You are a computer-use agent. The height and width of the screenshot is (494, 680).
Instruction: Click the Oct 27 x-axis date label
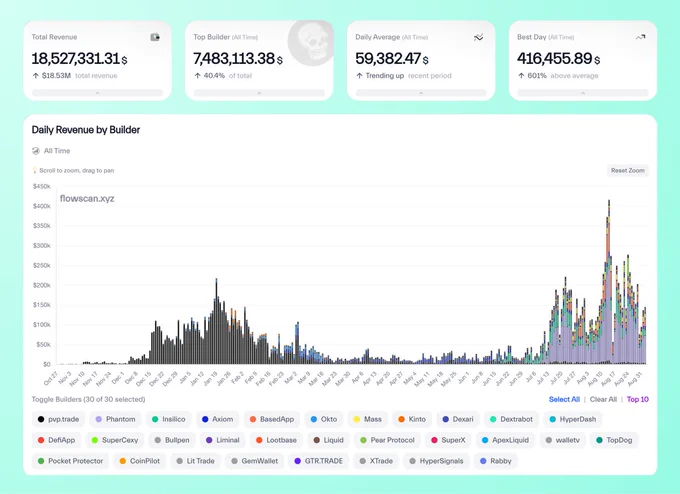pyautogui.click(x=51, y=378)
